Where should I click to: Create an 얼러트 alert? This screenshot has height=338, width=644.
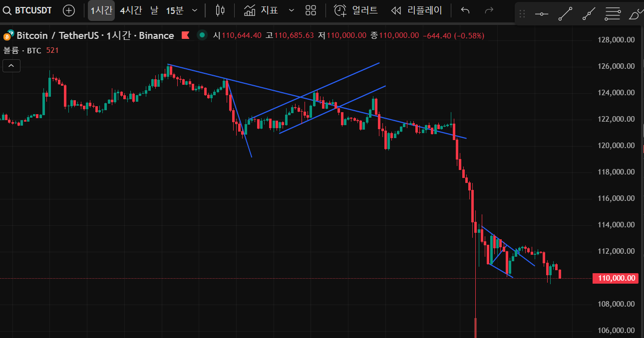pos(356,10)
